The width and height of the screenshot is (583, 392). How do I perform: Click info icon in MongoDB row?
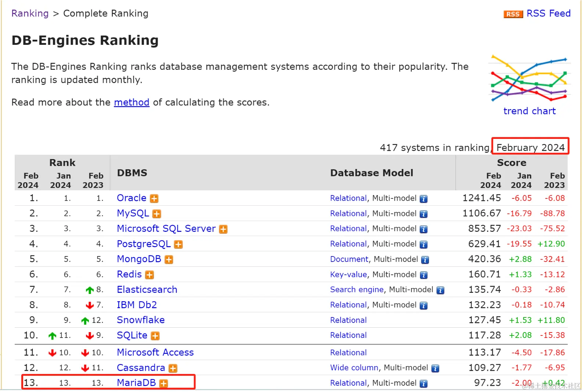(x=425, y=260)
